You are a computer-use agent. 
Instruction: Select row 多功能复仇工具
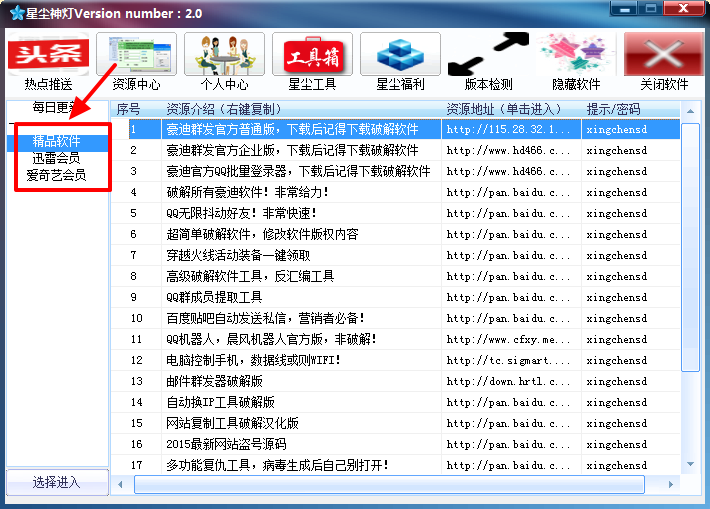click(396, 465)
